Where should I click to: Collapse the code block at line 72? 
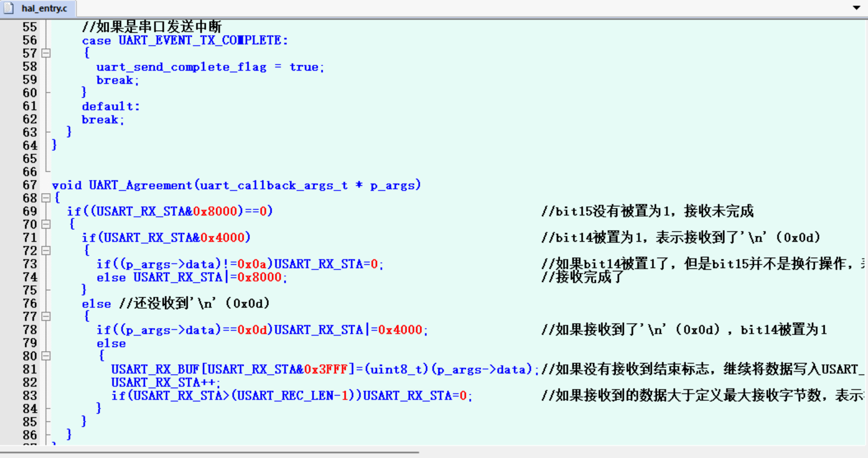pyautogui.click(x=46, y=251)
